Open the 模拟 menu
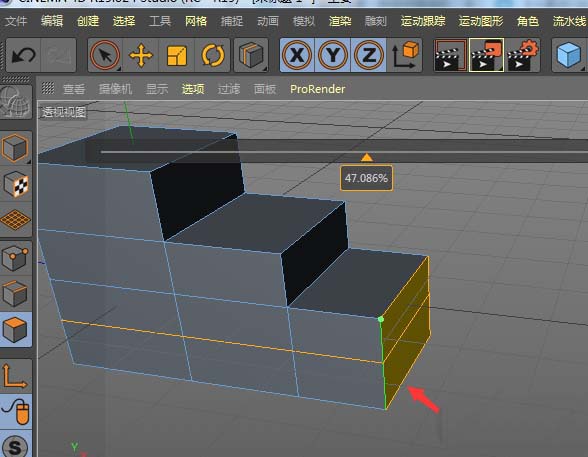The height and width of the screenshot is (457, 588). [x=304, y=21]
